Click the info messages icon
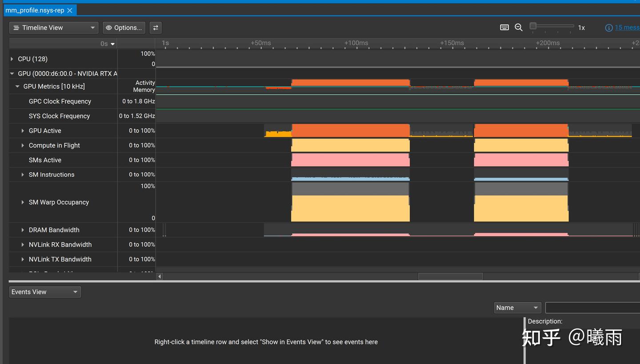The width and height of the screenshot is (640, 364). 609,28
